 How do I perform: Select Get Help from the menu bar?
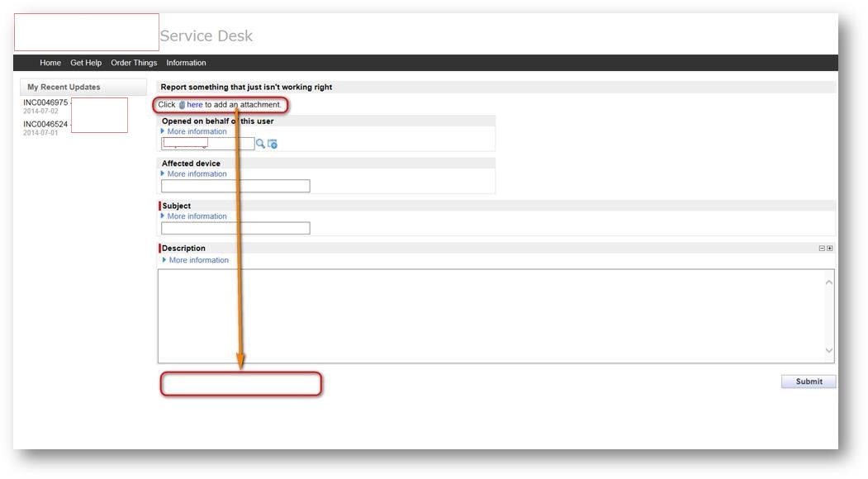[86, 62]
